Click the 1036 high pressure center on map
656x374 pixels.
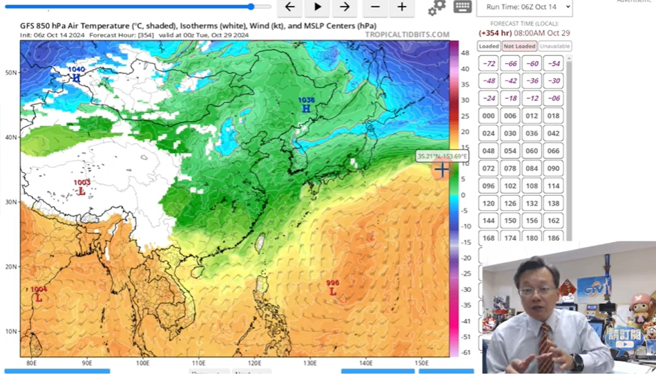(x=306, y=105)
